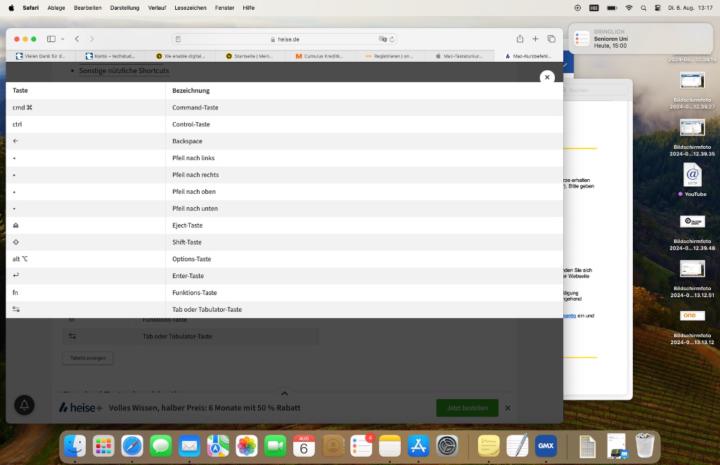Toggle the Safari sidebar button

coord(51,39)
